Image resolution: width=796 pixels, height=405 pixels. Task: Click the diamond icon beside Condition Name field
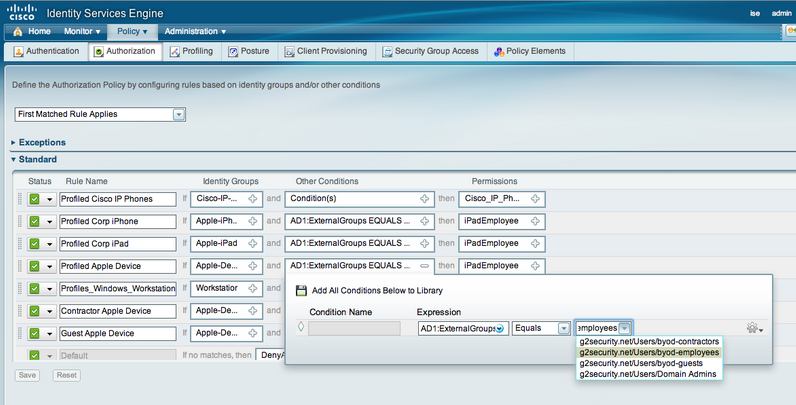pos(301,327)
